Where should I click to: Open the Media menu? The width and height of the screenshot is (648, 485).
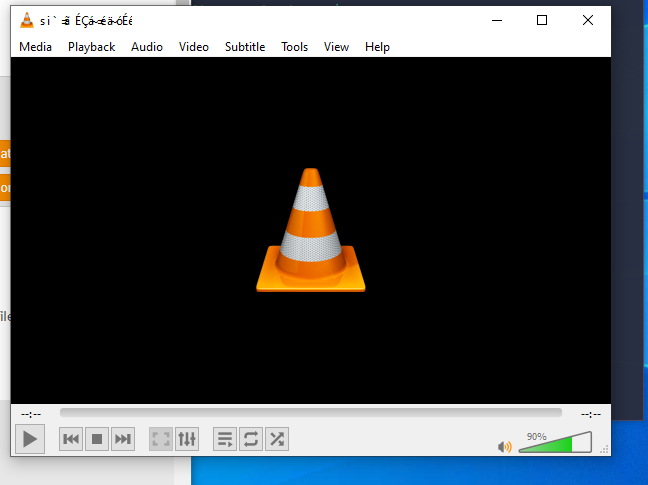[36, 47]
